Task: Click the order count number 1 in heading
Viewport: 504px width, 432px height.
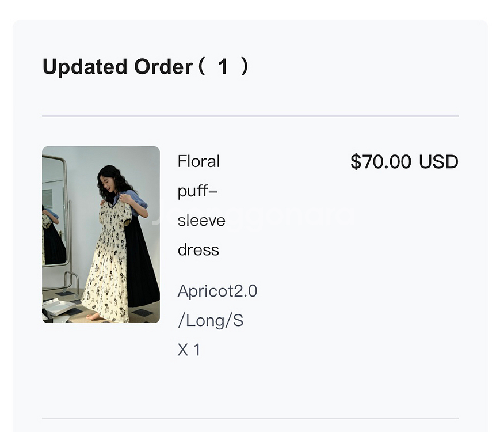Action: pyautogui.click(x=223, y=67)
